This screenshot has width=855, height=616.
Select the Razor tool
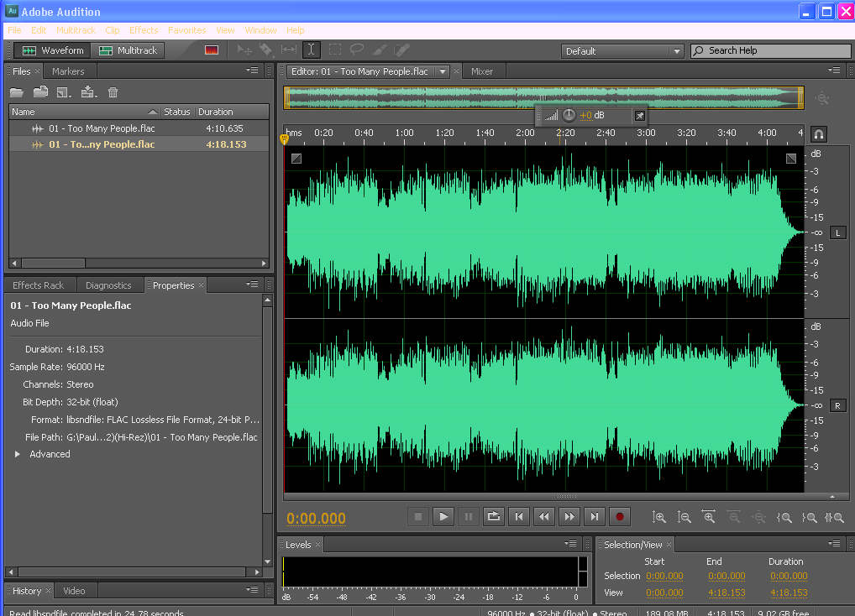pyautogui.click(x=265, y=50)
